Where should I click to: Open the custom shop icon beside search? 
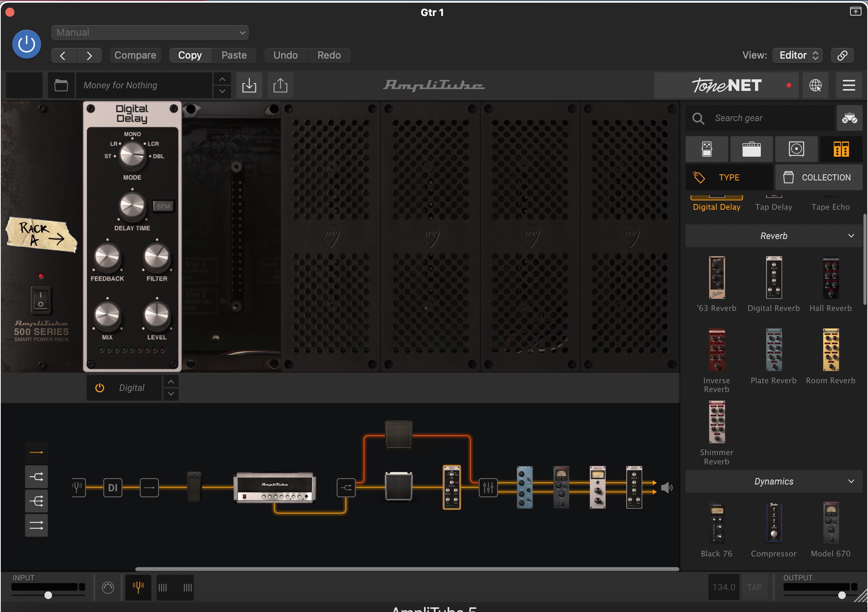click(849, 118)
